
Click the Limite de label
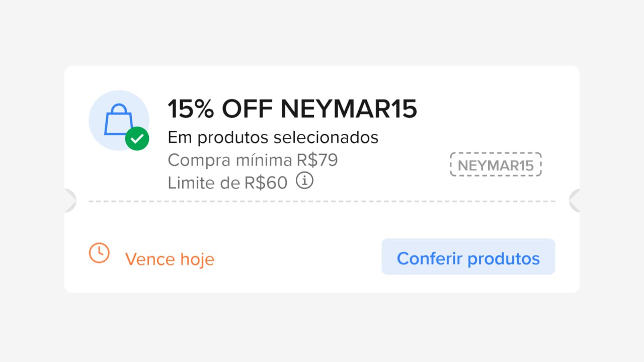coord(204,183)
